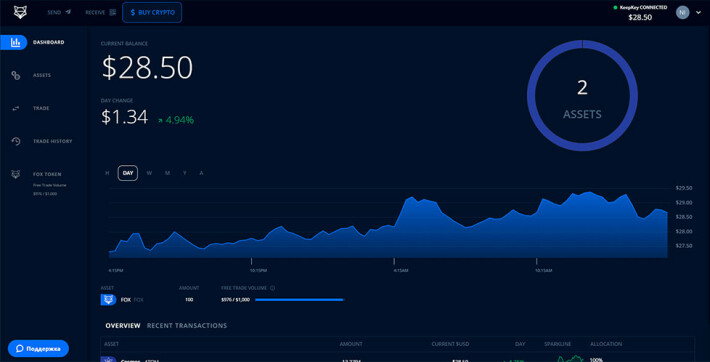Select the W weekly chart range

(149, 173)
